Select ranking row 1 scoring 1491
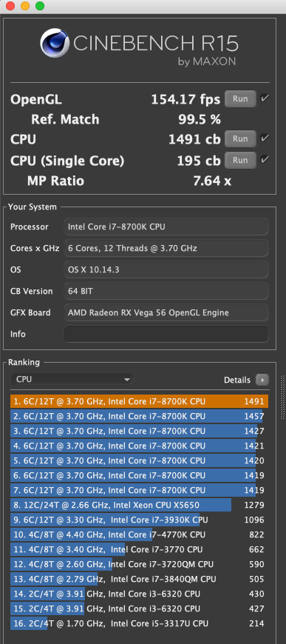 [139, 401]
